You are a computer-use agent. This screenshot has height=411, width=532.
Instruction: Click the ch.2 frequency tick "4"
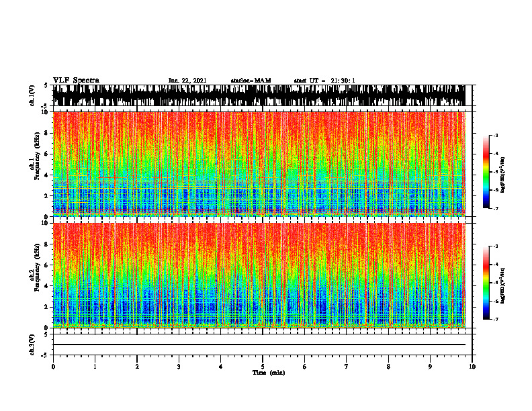point(46,286)
